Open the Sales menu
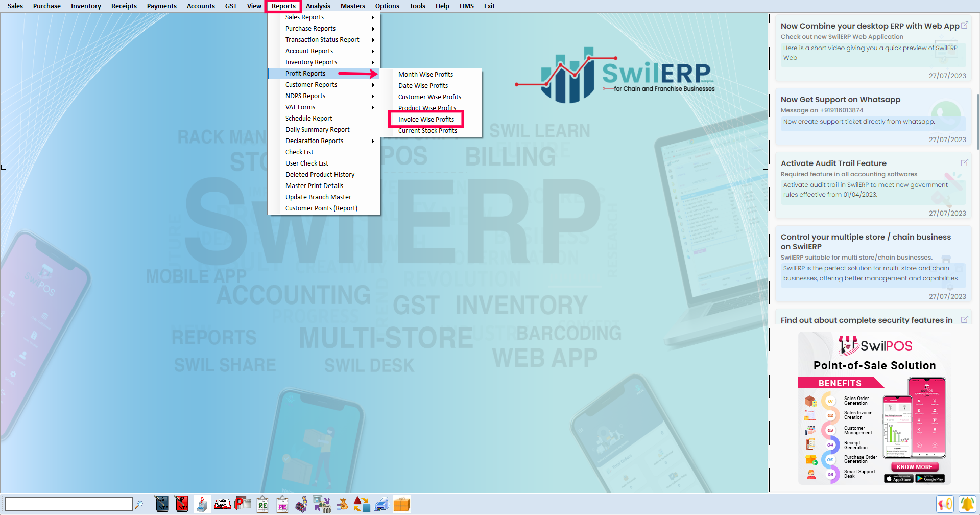Image resolution: width=980 pixels, height=515 pixels. click(x=15, y=6)
